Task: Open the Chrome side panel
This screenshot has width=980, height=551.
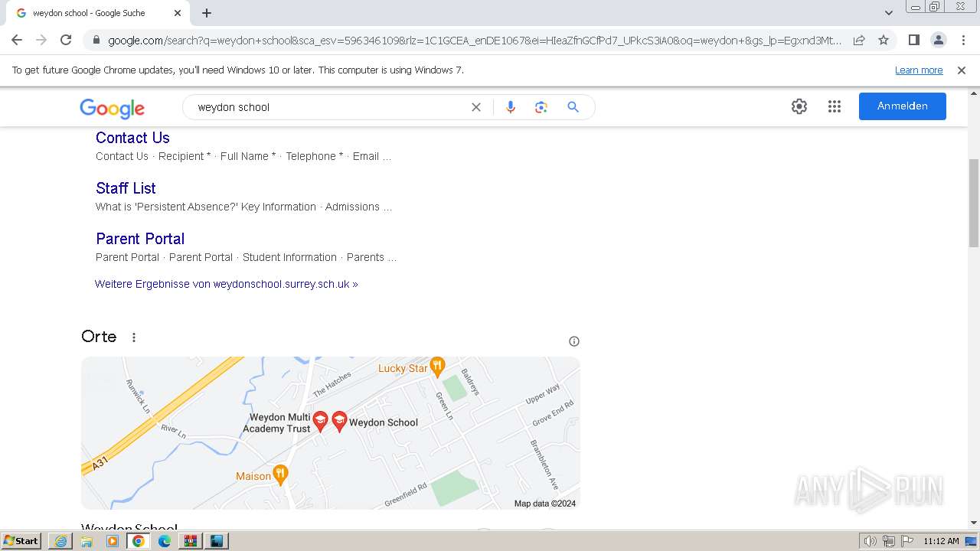Action: tap(913, 40)
